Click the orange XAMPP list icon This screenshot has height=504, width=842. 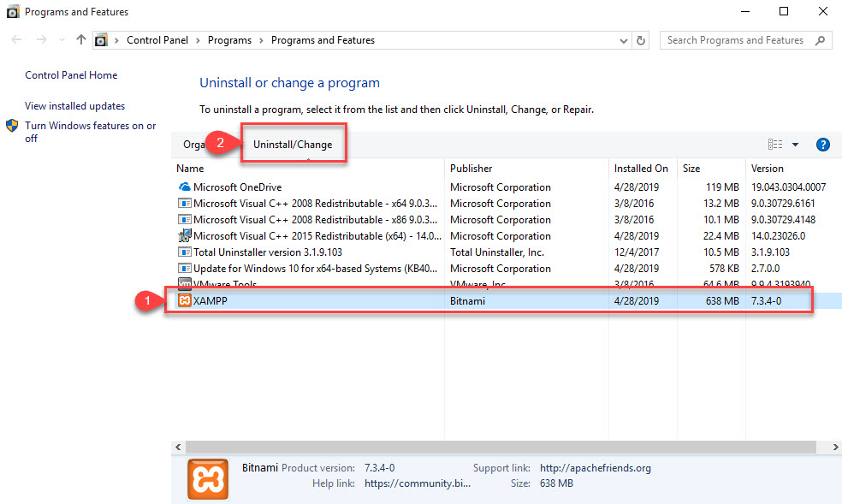tap(184, 300)
